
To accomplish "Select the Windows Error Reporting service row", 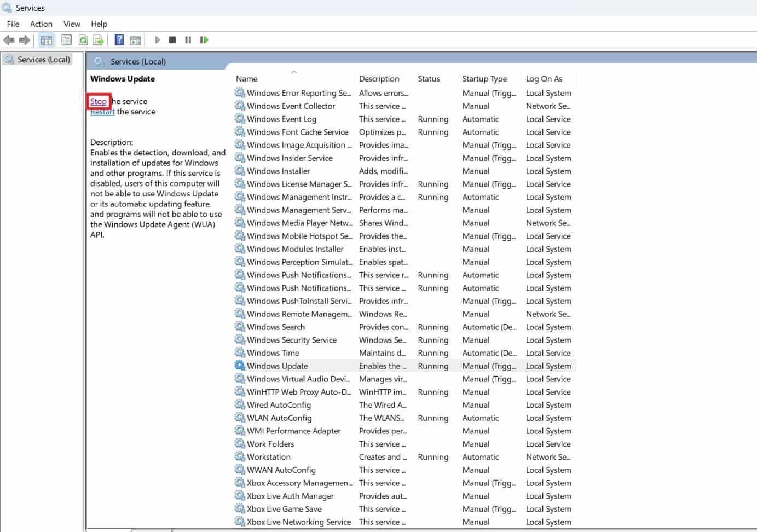I will point(405,93).
